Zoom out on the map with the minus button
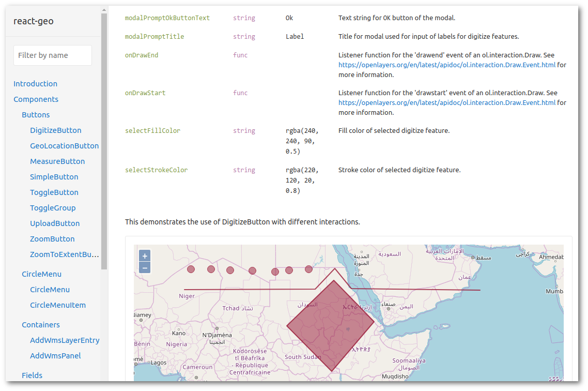The image size is (588, 391). point(145,267)
